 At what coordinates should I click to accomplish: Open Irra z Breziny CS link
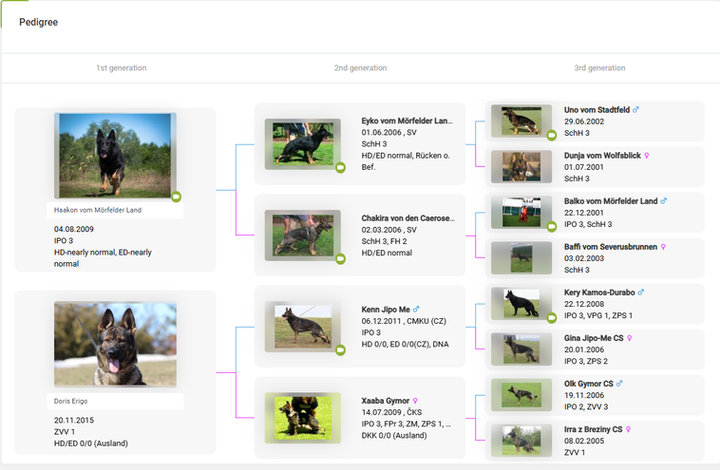pyautogui.click(x=593, y=429)
